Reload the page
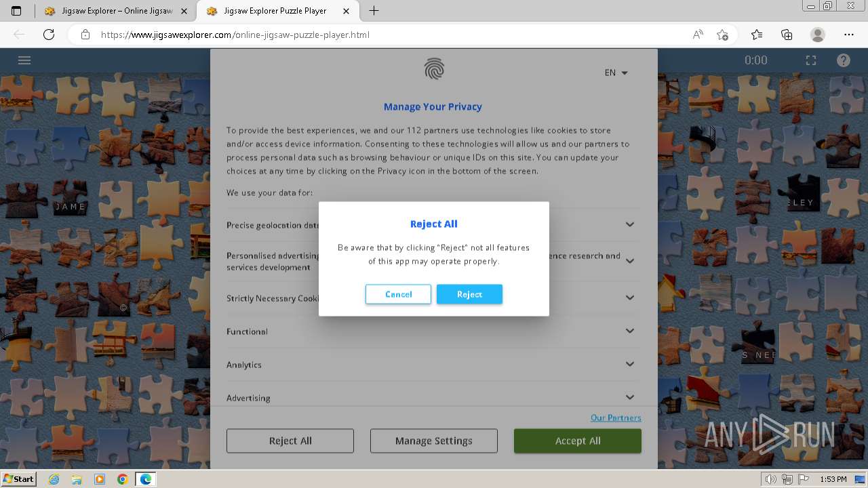The image size is (868, 488). point(49,35)
